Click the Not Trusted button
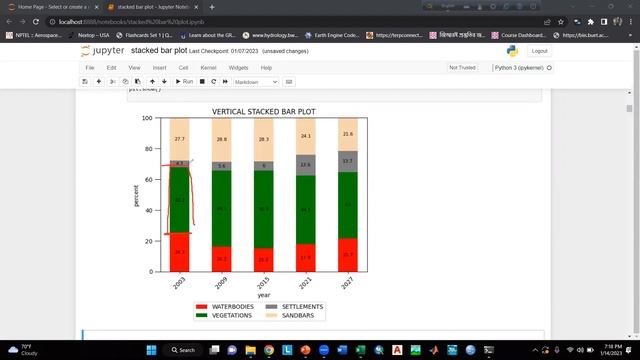This screenshot has height=360, width=640. (462, 68)
